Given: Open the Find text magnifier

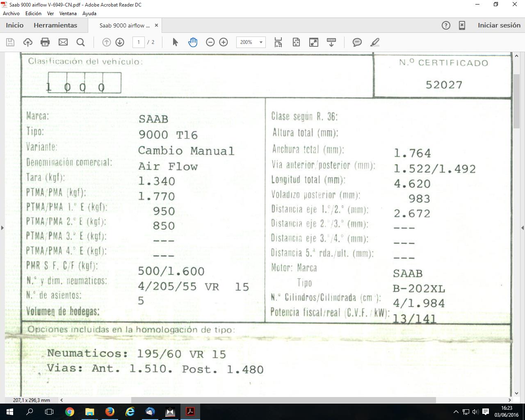Looking at the screenshot, I should pyautogui.click(x=81, y=42).
